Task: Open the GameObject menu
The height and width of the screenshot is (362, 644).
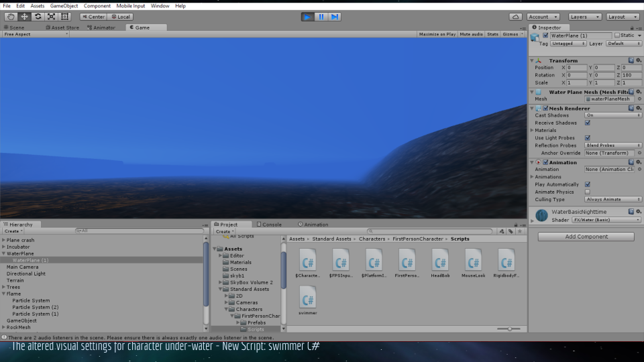Action: tap(64, 5)
